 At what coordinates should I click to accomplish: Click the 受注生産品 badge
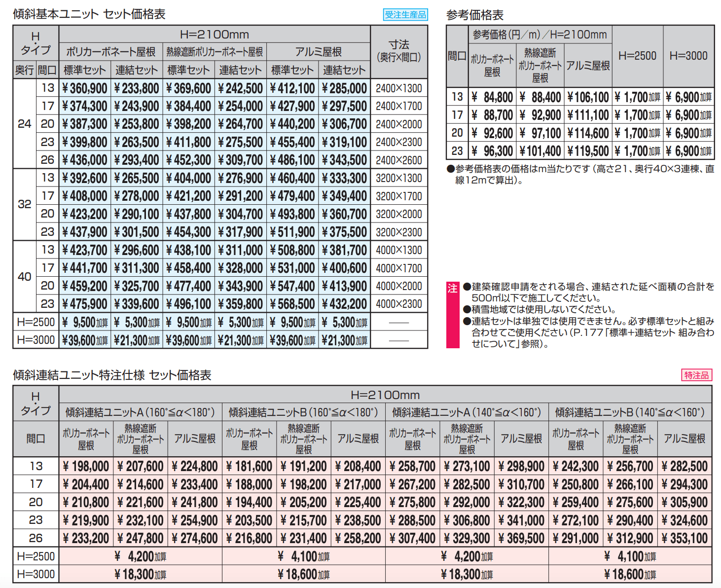click(x=405, y=15)
